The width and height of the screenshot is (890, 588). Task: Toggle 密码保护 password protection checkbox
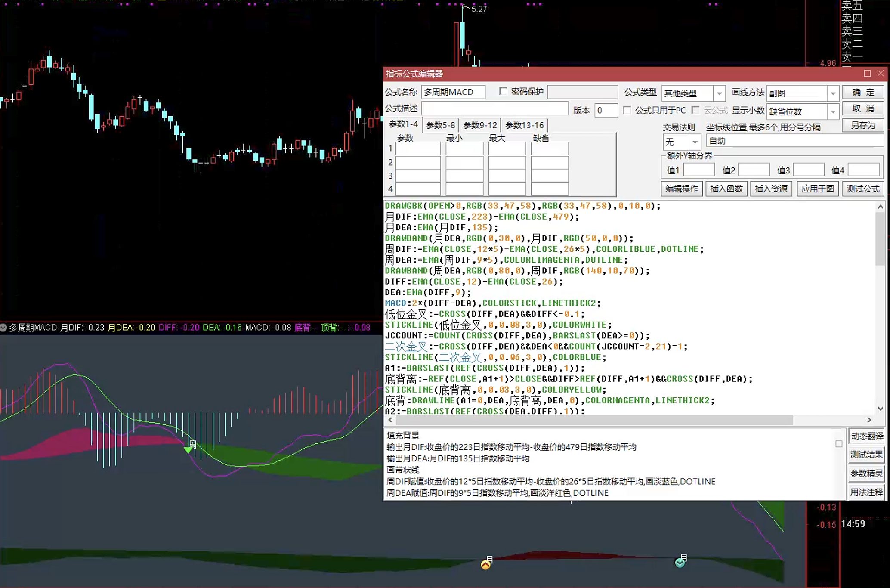503,91
